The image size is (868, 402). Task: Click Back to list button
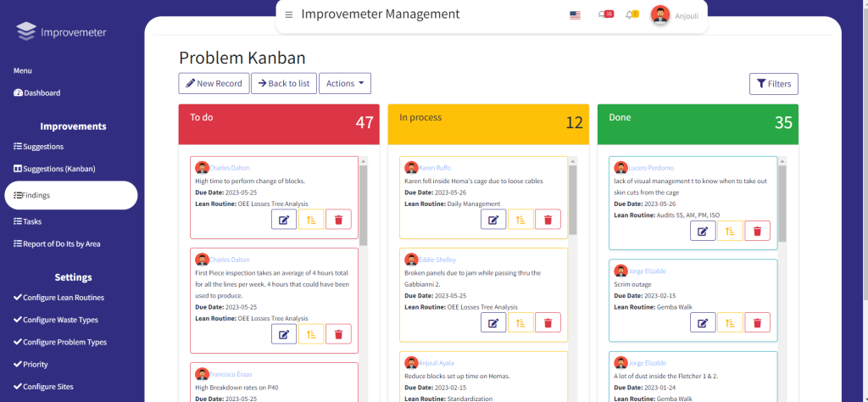(283, 83)
